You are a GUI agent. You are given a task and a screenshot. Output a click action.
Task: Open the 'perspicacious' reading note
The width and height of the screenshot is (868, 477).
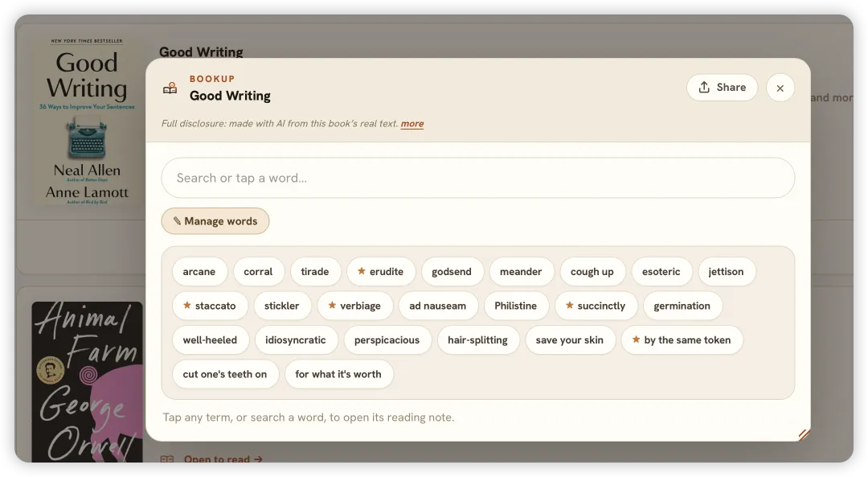pyautogui.click(x=387, y=340)
